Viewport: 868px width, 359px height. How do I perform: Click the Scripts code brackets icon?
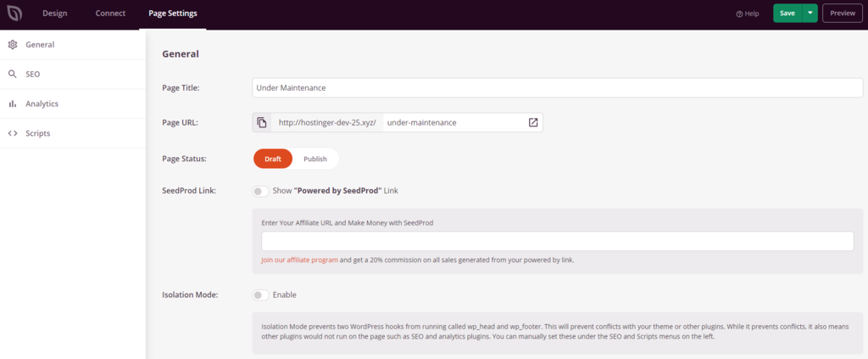[13, 133]
